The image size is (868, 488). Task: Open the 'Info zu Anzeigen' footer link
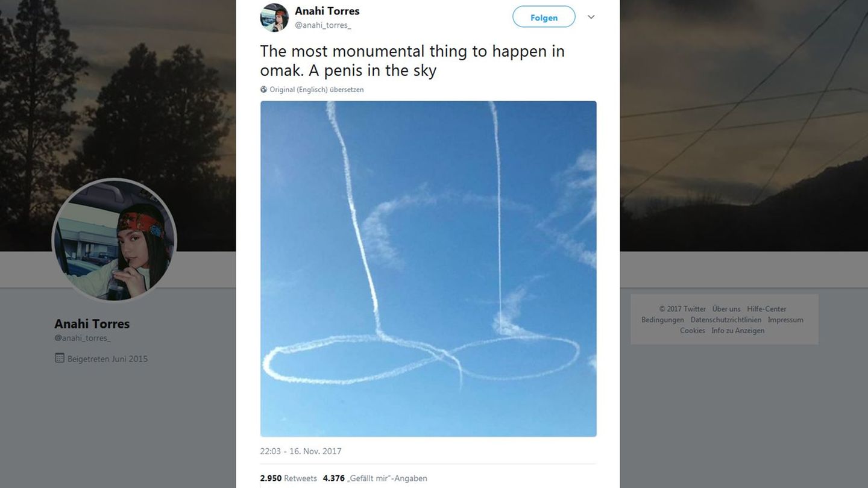pyautogui.click(x=738, y=331)
